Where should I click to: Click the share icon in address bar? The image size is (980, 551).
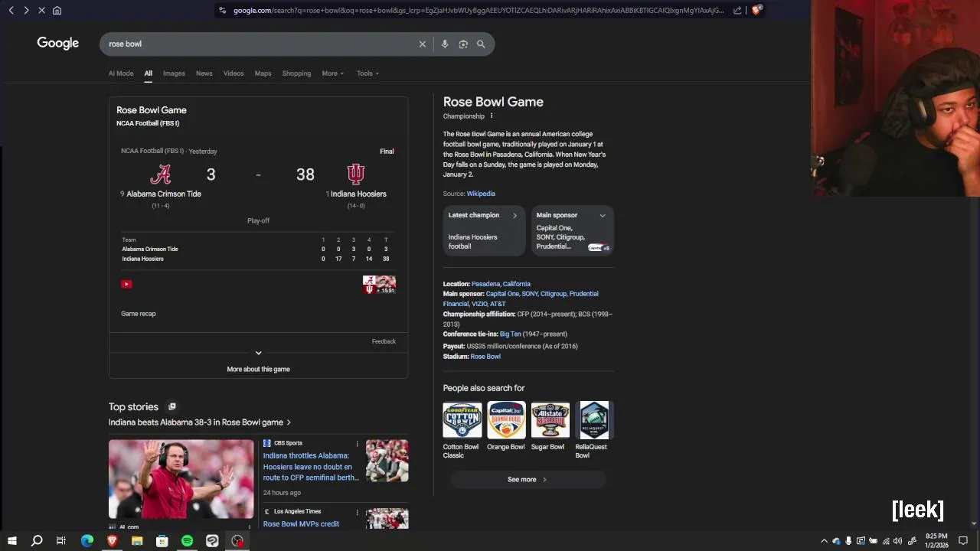coord(737,10)
